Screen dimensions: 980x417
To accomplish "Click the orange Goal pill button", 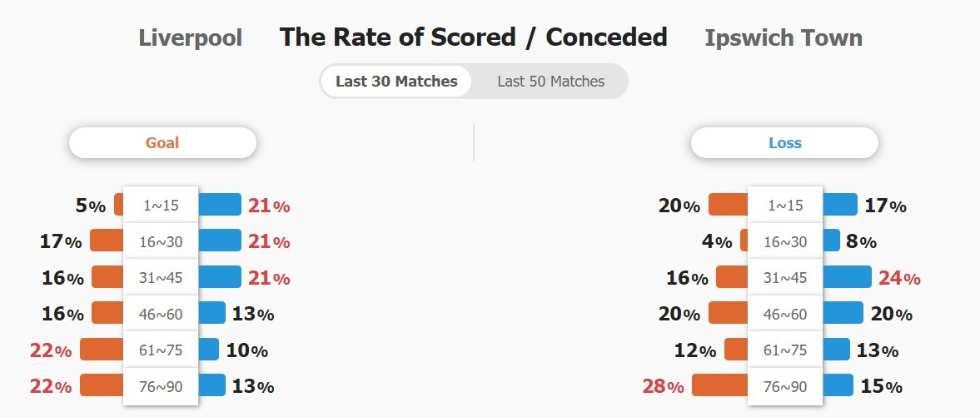I will (162, 142).
